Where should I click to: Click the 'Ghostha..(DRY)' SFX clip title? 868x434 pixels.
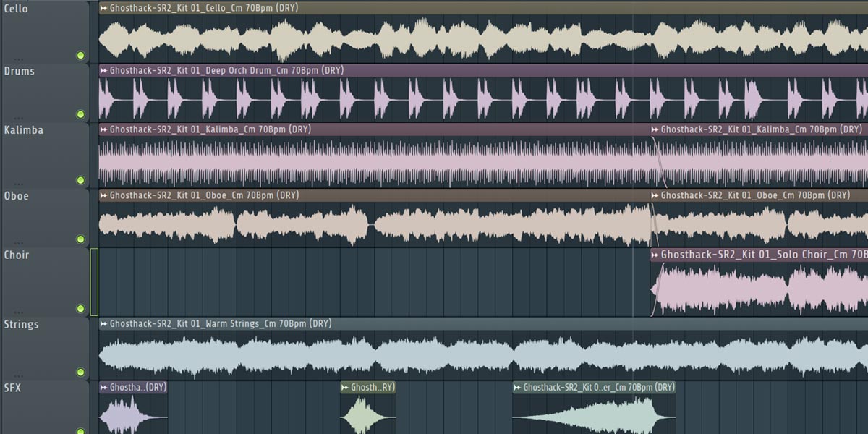[138, 387]
